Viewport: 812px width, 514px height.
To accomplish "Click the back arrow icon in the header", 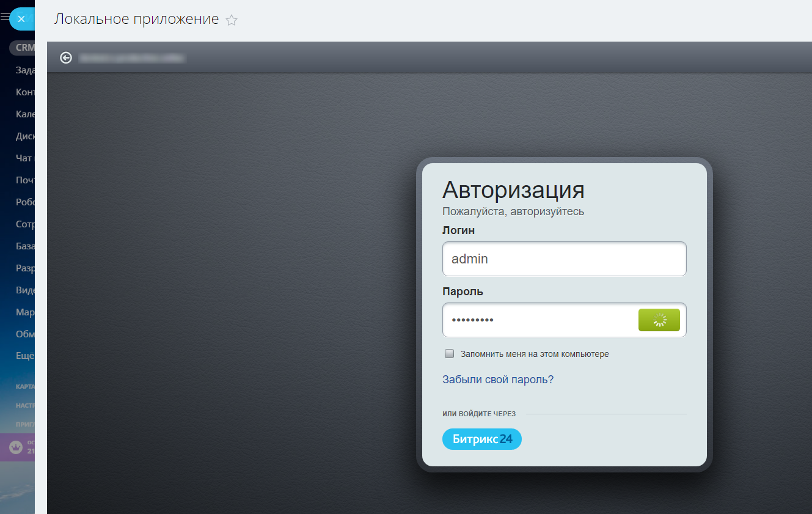I will pyautogui.click(x=66, y=57).
